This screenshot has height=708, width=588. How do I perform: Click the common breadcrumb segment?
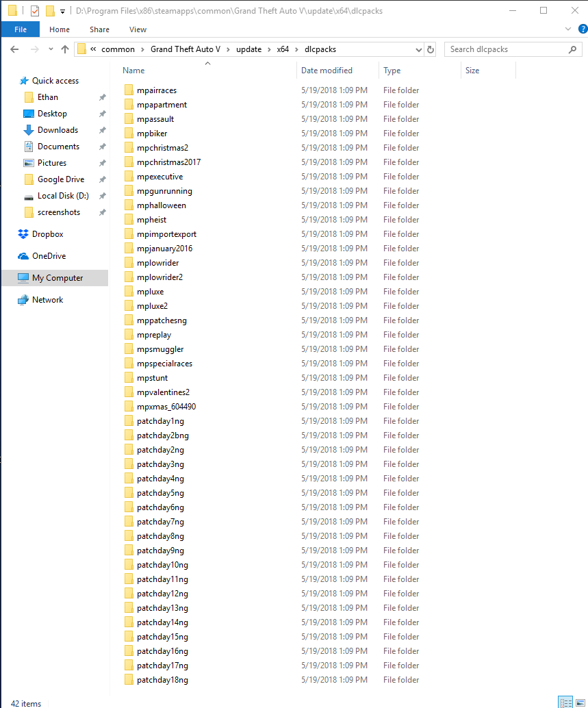coord(118,49)
